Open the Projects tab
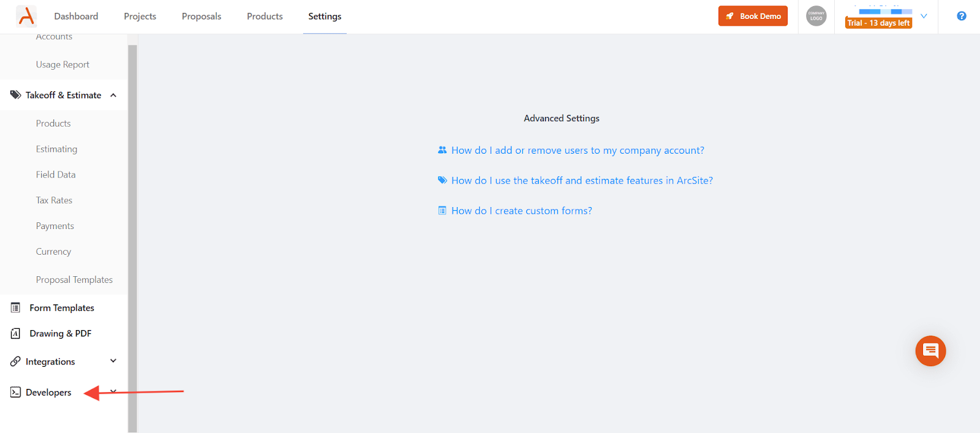980x433 pixels. (x=140, y=17)
